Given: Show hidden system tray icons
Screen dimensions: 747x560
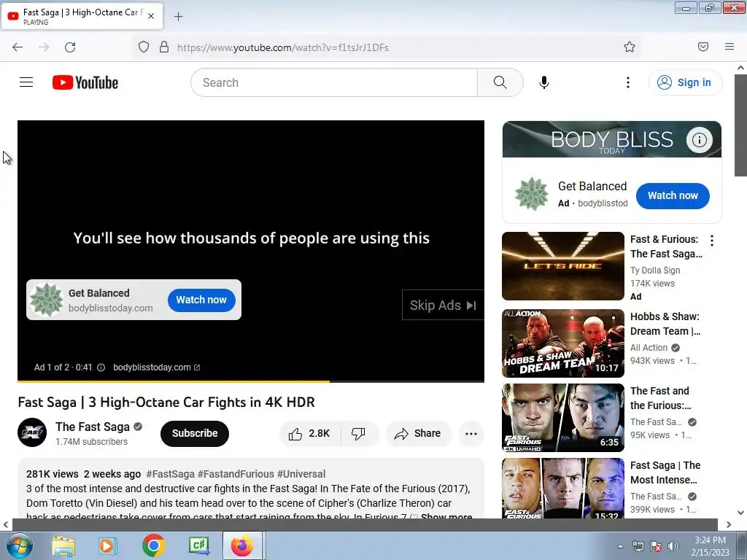Looking at the screenshot, I should [620, 546].
